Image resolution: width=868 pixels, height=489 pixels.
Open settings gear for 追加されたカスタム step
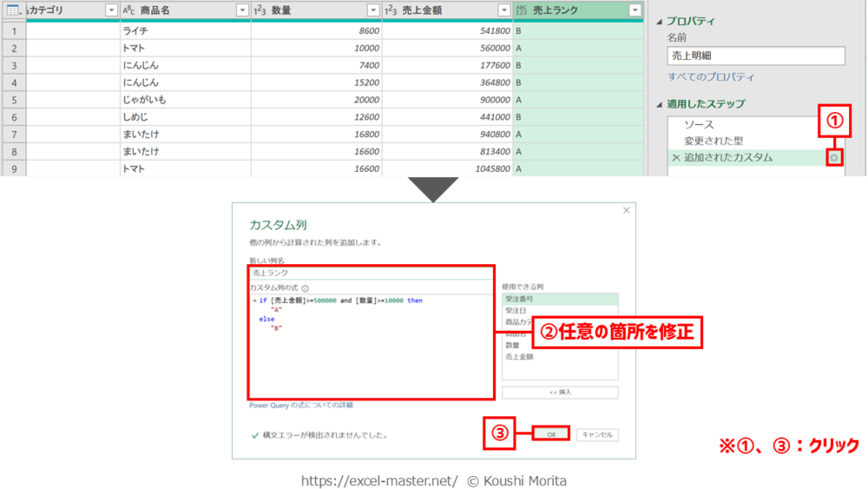(x=834, y=158)
